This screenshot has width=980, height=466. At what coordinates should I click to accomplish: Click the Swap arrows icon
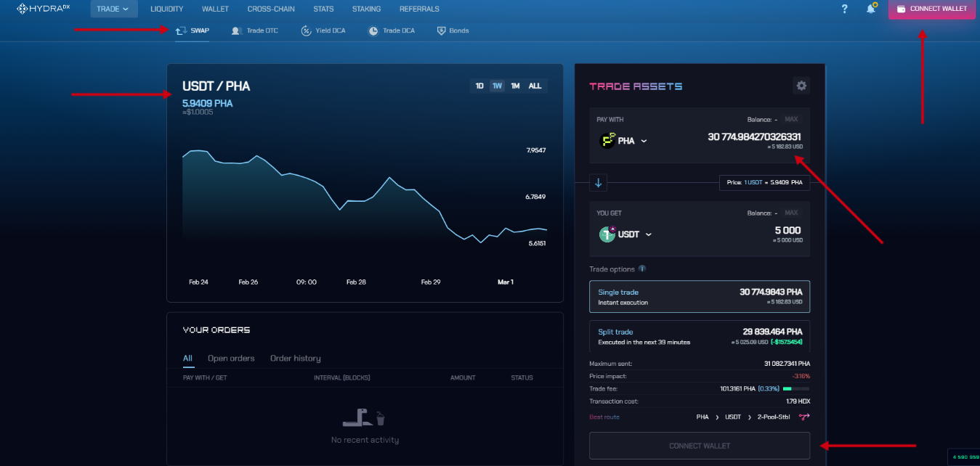182,30
